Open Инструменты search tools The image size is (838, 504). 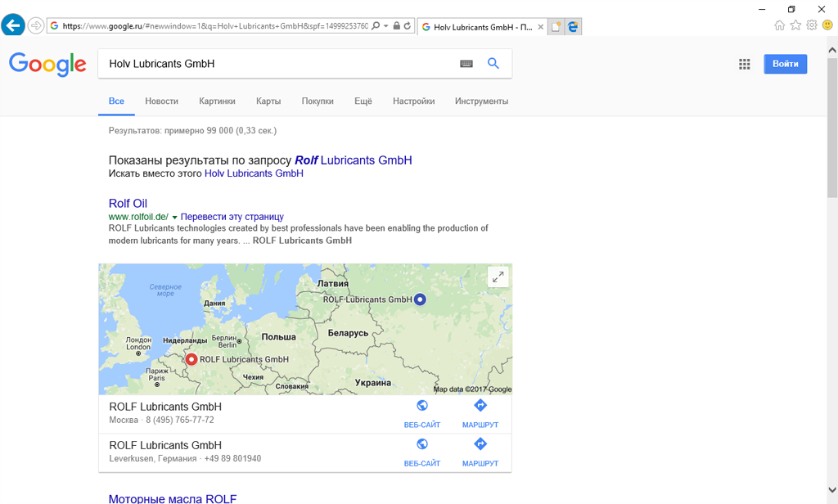tap(481, 101)
